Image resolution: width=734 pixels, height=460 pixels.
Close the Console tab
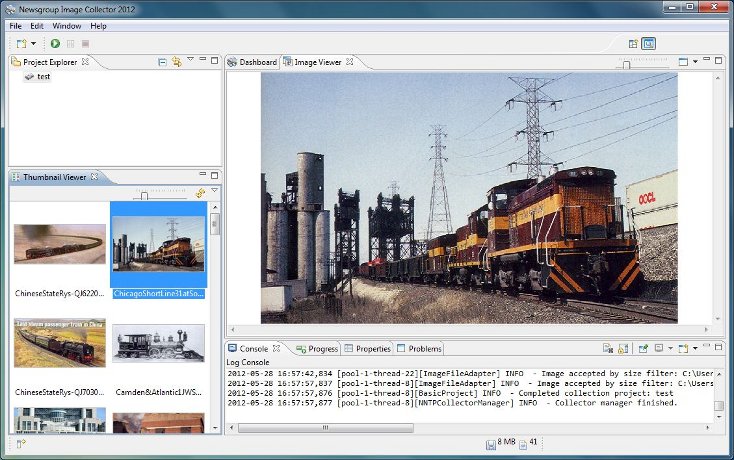[x=277, y=348]
